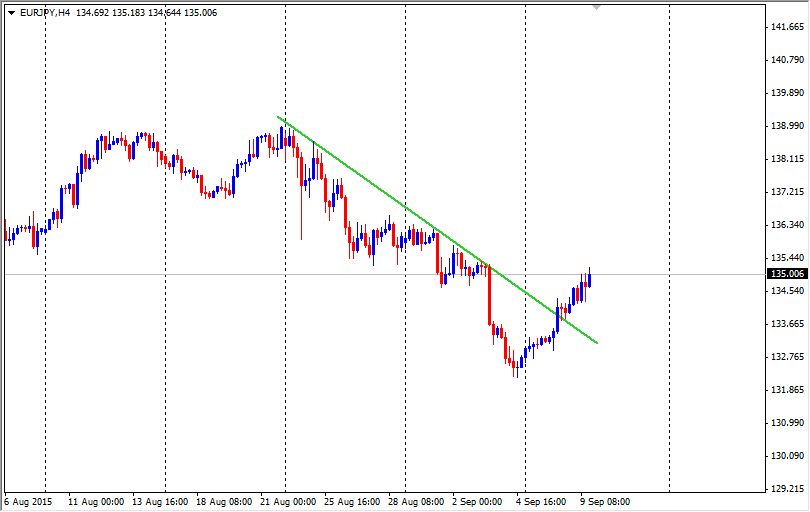The width and height of the screenshot is (810, 512).
Task: Click the 6 Aug 2015 date label
Action: 28,502
